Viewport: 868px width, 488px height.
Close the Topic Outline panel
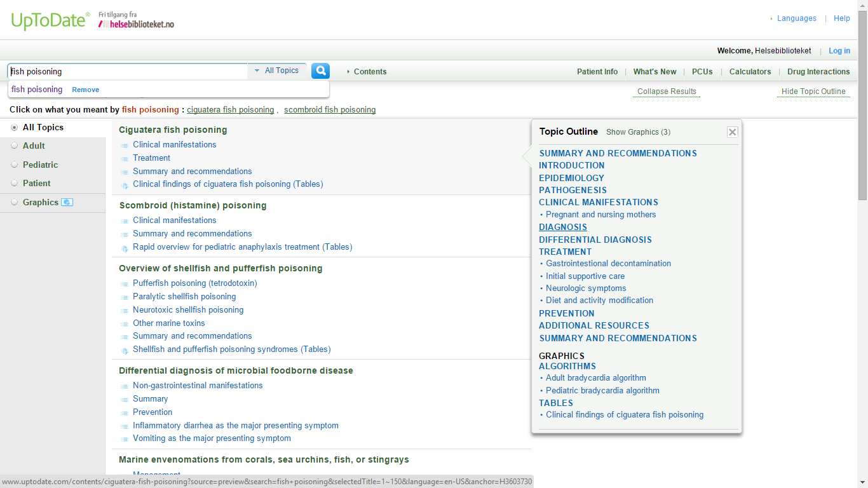[x=732, y=132]
